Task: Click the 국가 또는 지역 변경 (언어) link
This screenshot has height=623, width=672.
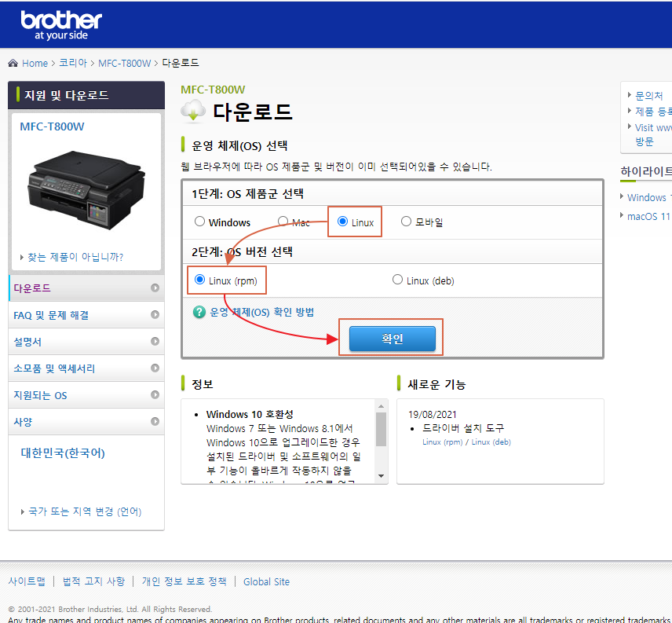Action: (85, 511)
